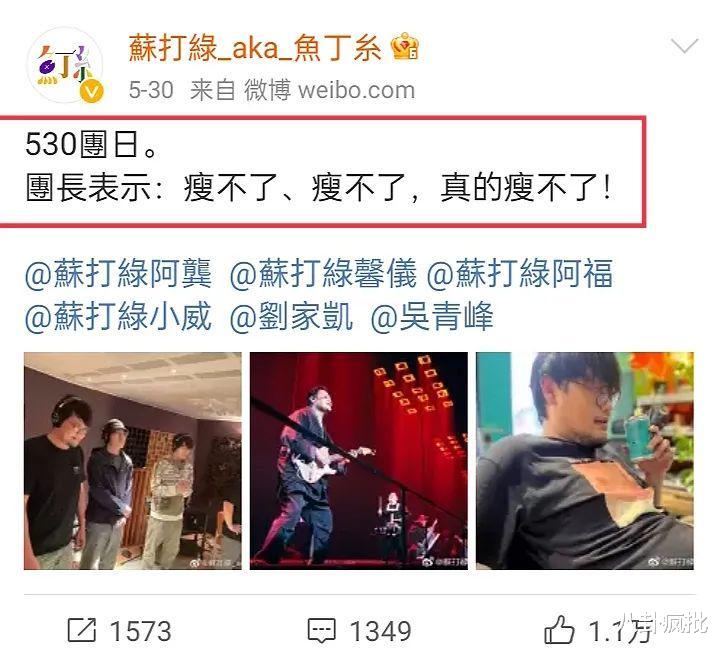Open mention @蘇打綠阿福
Image resolution: width=719 pixels, height=649 pixels.
[x=520, y=273]
